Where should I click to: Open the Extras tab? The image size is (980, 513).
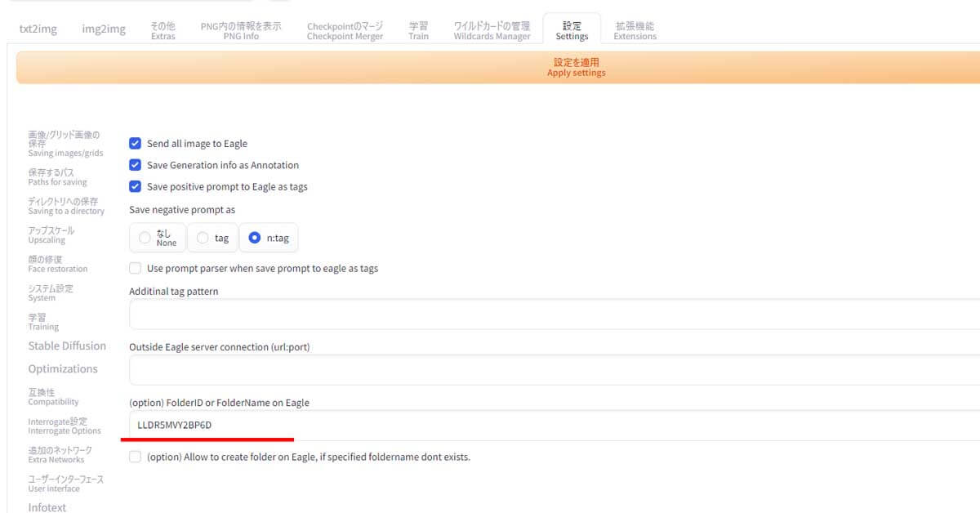click(x=163, y=31)
